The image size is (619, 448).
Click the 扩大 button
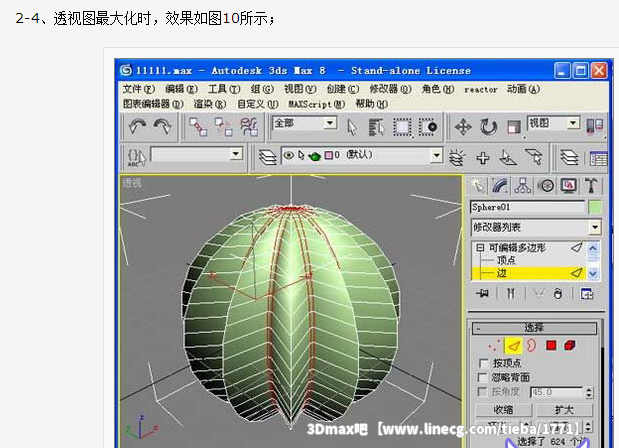tap(564, 410)
